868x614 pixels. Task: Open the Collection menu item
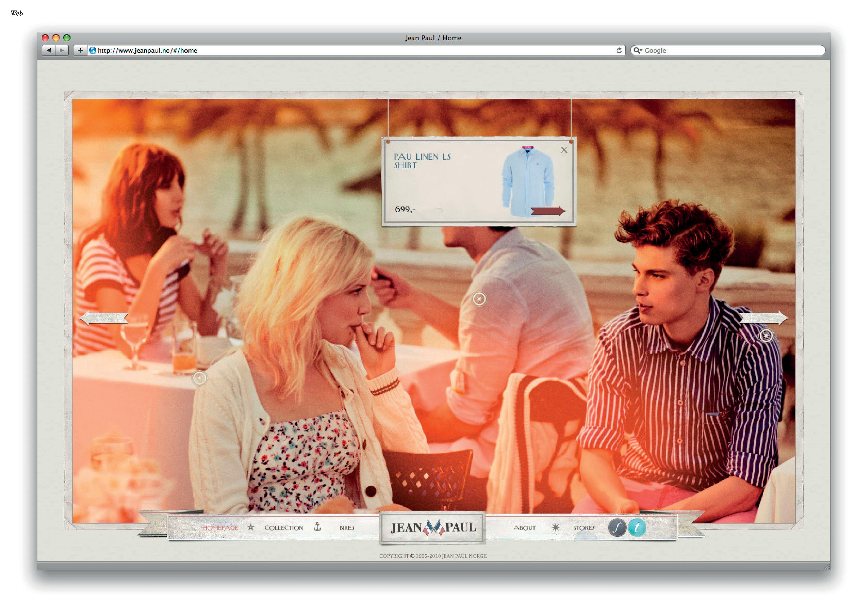(284, 528)
